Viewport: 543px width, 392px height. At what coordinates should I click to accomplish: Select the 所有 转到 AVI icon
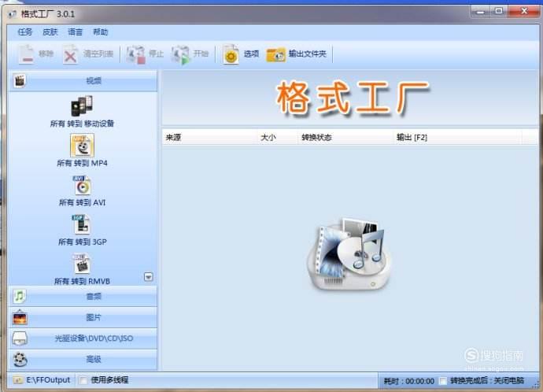click(x=82, y=186)
